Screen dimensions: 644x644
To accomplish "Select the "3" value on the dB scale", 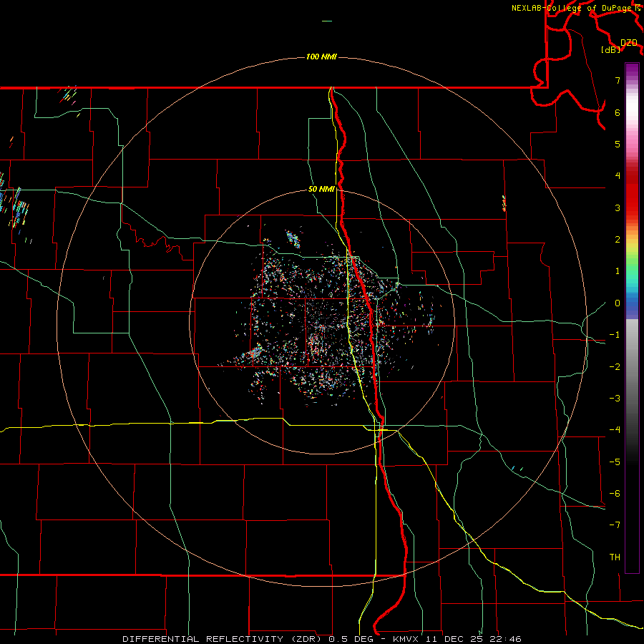I will tap(618, 208).
